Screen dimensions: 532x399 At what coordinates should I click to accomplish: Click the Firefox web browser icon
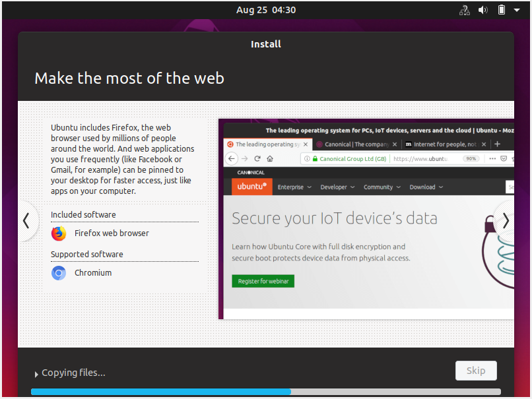pyautogui.click(x=59, y=233)
